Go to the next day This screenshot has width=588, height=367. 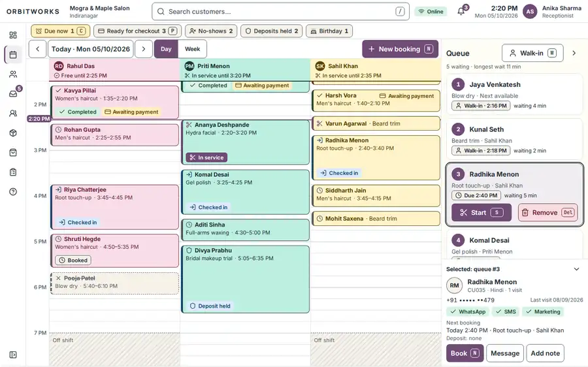[x=143, y=49]
